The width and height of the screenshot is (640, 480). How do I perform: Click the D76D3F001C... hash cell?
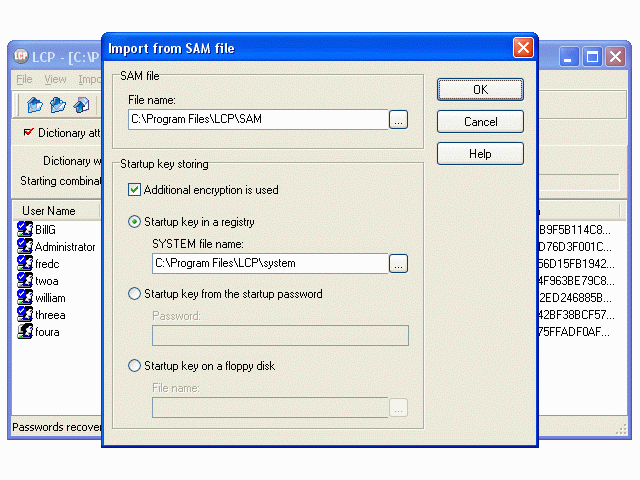click(576, 247)
